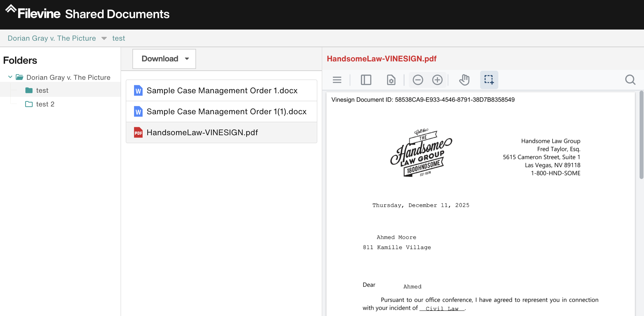
Task: Zoom in on the PDF
Action: tap(437, 80)
